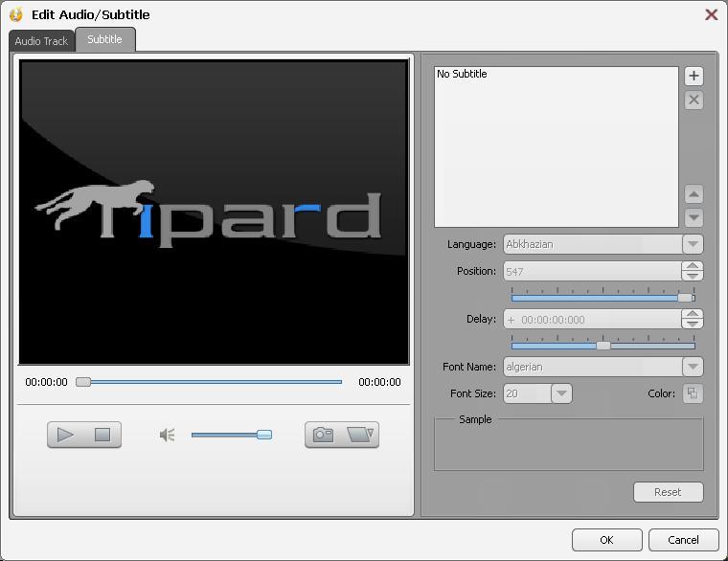Select the Subtitle tab

(105, 39)
